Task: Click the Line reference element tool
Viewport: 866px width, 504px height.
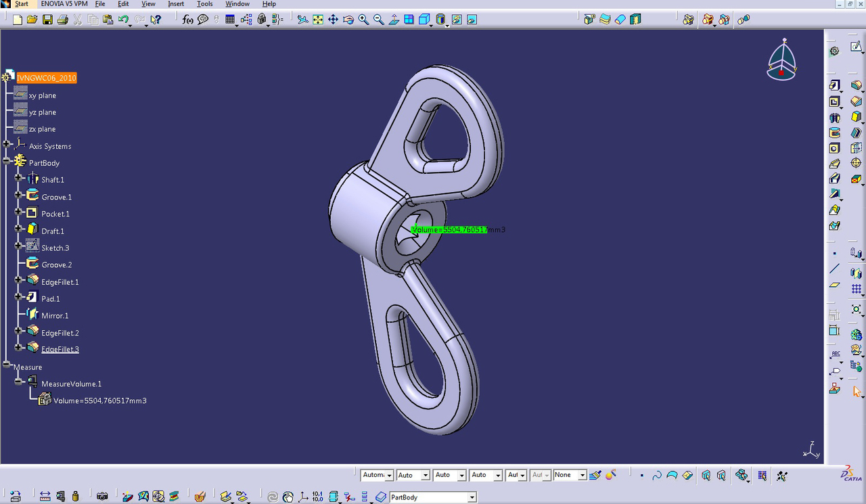Action: coord(834,269)
